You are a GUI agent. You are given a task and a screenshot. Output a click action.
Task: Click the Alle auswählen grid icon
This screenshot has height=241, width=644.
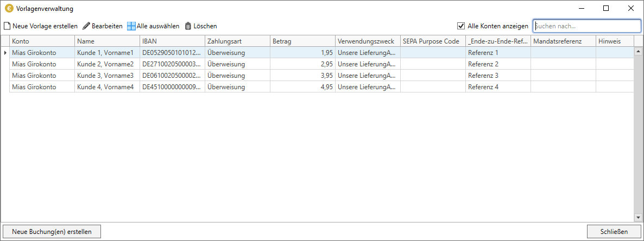[131, 26]
